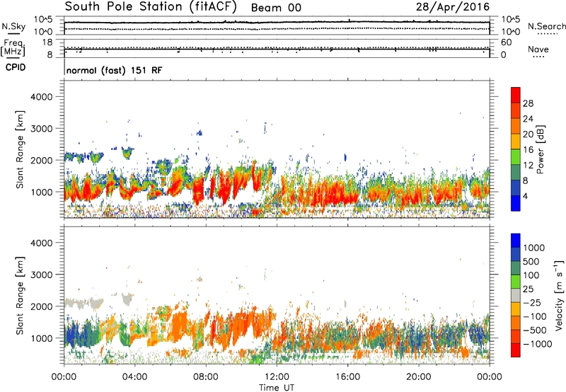Select the Freq. [MHz] axis label
The image size is (566, 392).
pos(13,47)
